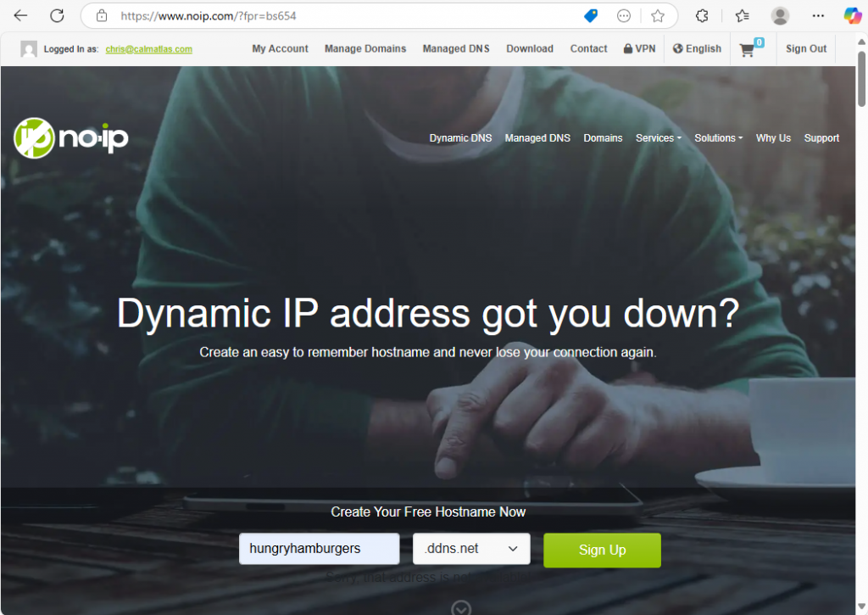The image size is (868, 615).
Task: Open the blue shopping tag icon
Action: [591, 15]
